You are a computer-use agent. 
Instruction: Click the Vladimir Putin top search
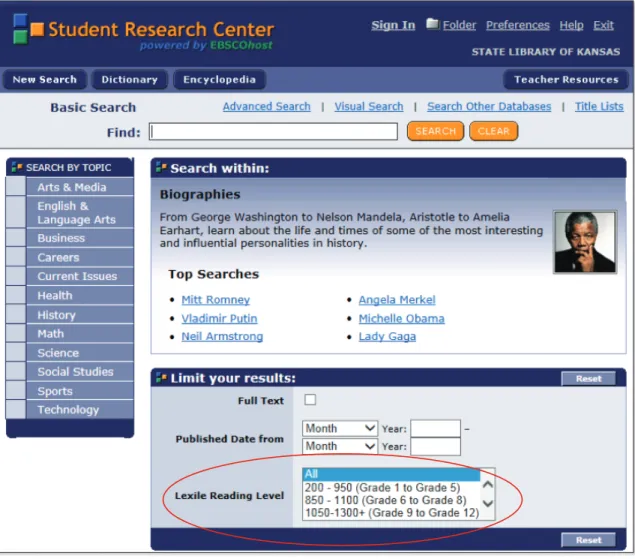pyautogui.click(x=219, y=318)
